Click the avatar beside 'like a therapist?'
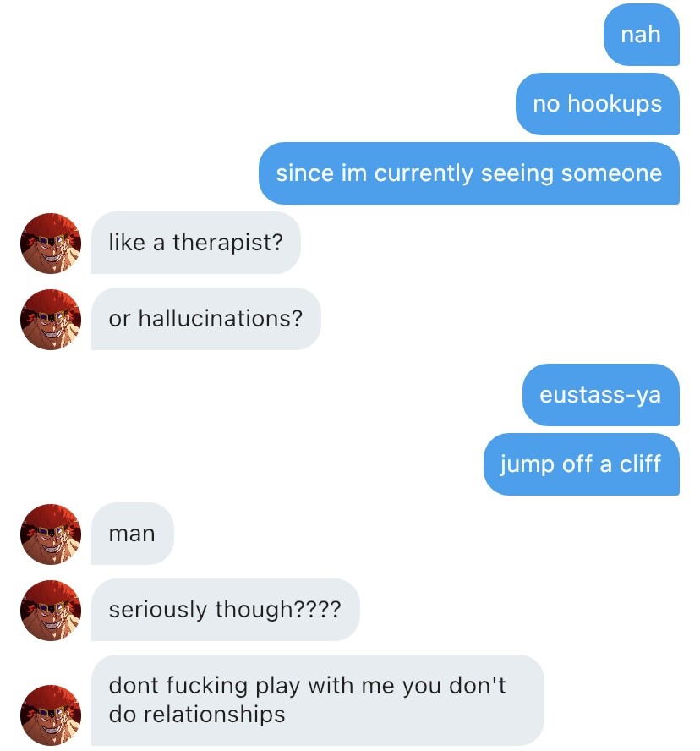This screenshot has height=751, width=700. (50, 244)
